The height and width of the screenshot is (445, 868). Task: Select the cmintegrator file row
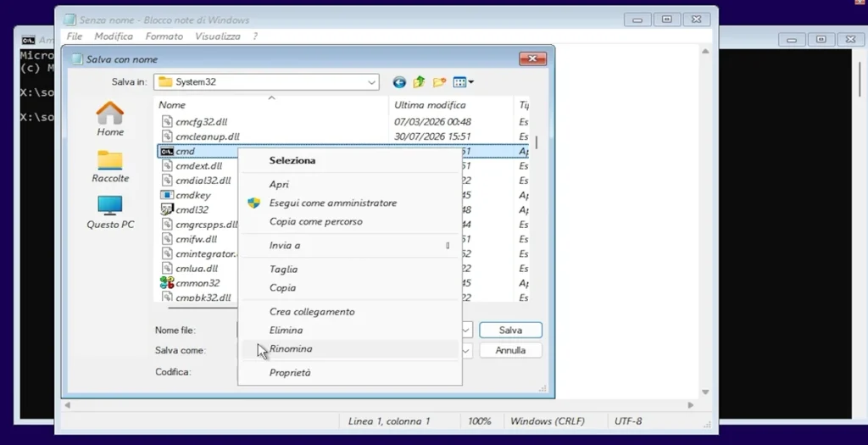click(x=198, y=253)
